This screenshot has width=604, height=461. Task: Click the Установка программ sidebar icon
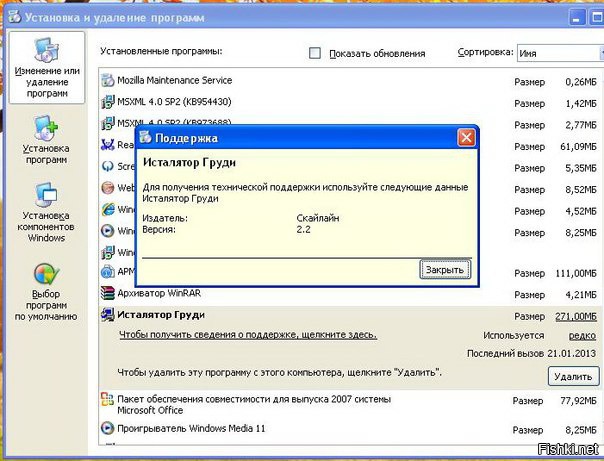click(46, 129)
